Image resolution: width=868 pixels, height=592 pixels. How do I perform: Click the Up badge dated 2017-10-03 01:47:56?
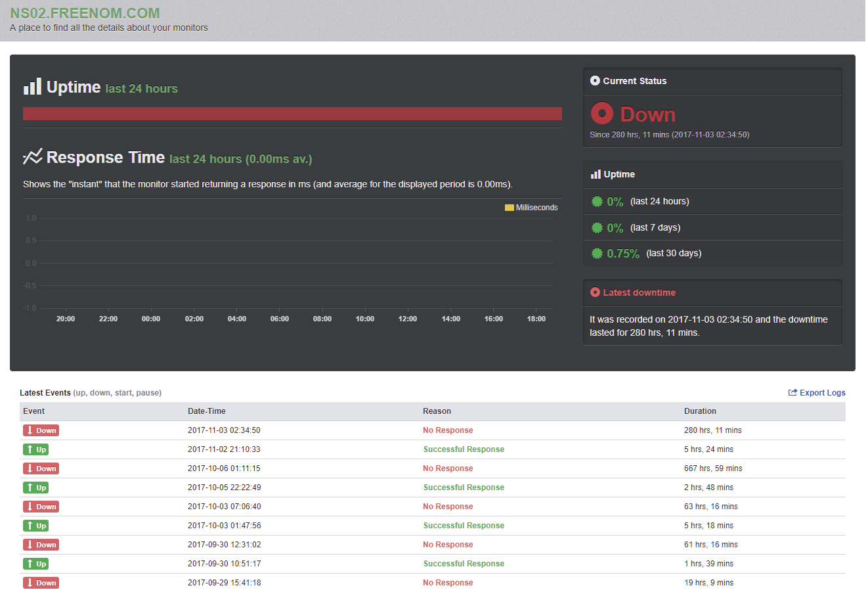tap(35, 526)
